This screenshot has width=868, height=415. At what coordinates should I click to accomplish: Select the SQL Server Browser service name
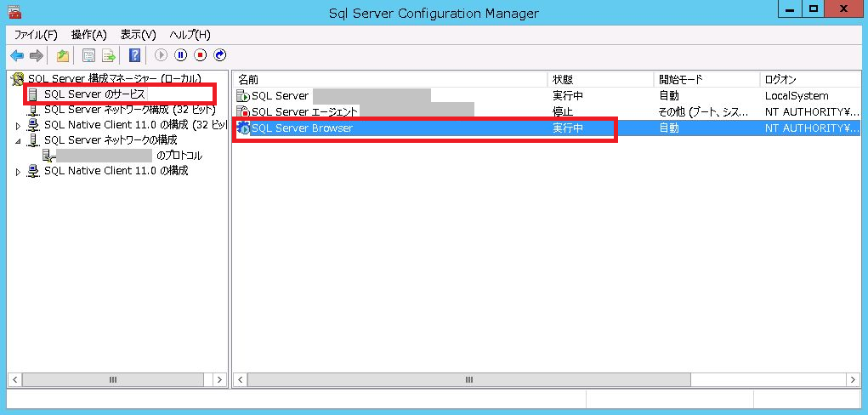click(303, 128)
